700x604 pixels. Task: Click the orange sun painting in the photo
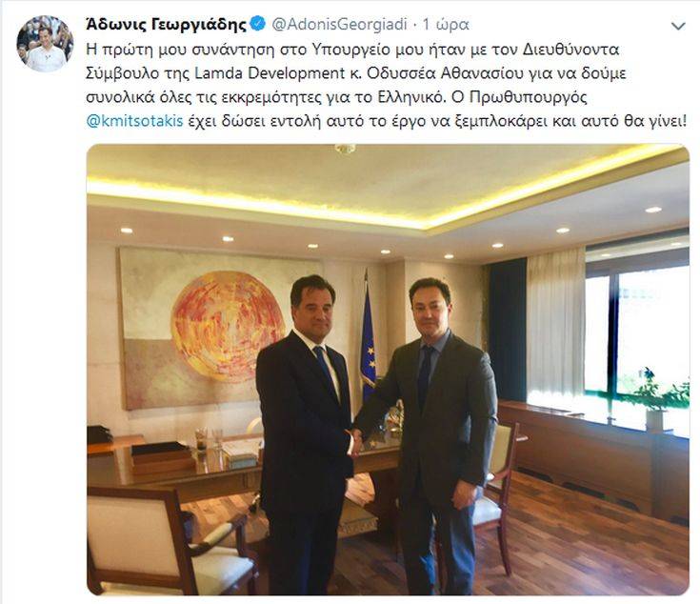tap(229, 327)
